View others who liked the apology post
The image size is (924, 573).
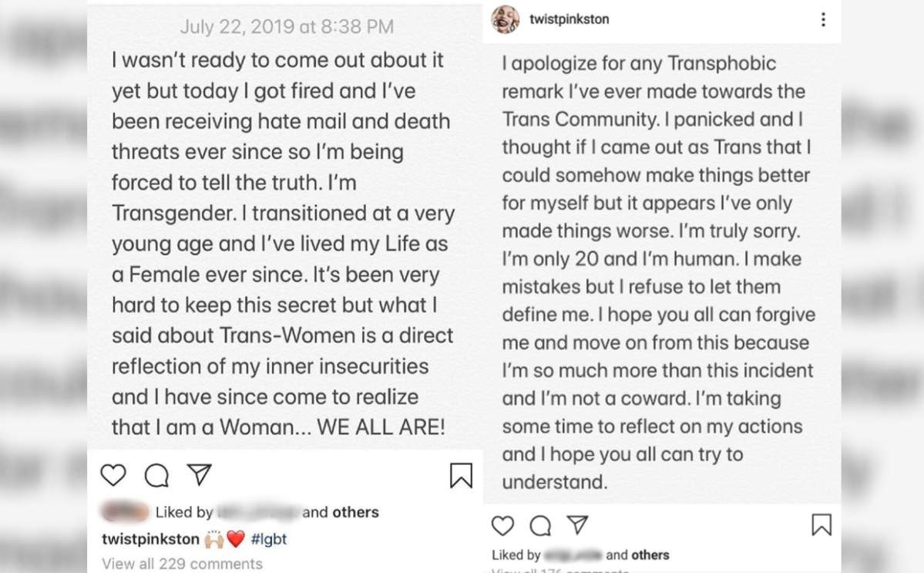(x=650, y=554)
